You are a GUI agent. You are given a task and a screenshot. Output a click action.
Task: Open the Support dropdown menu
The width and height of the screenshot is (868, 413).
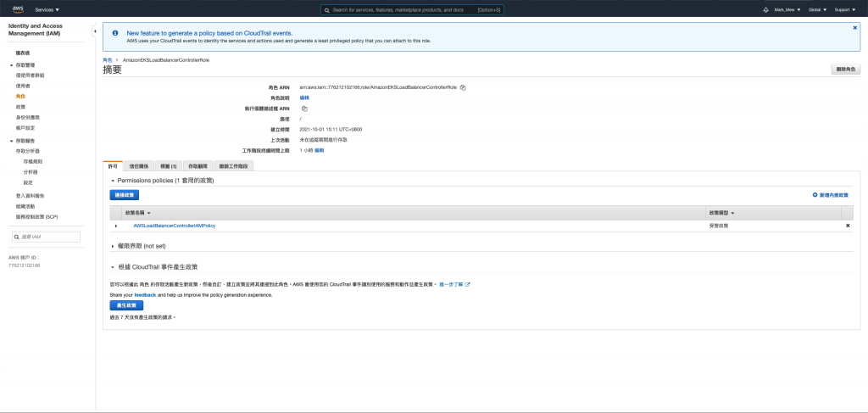point(844,10)
